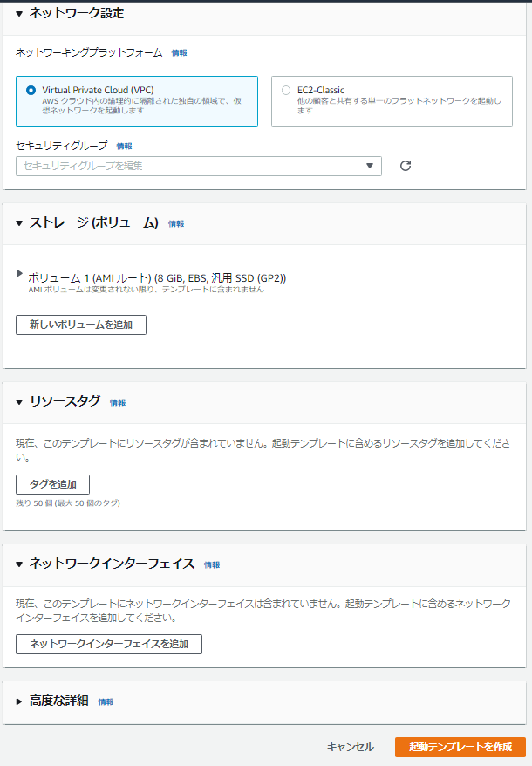Image resolution: width=532 pixels, height=766 pixels.
Task: Open 情報 next to ネットワーキングプラットフォーム
Action: pyautogui.click(x=178, y=53)
